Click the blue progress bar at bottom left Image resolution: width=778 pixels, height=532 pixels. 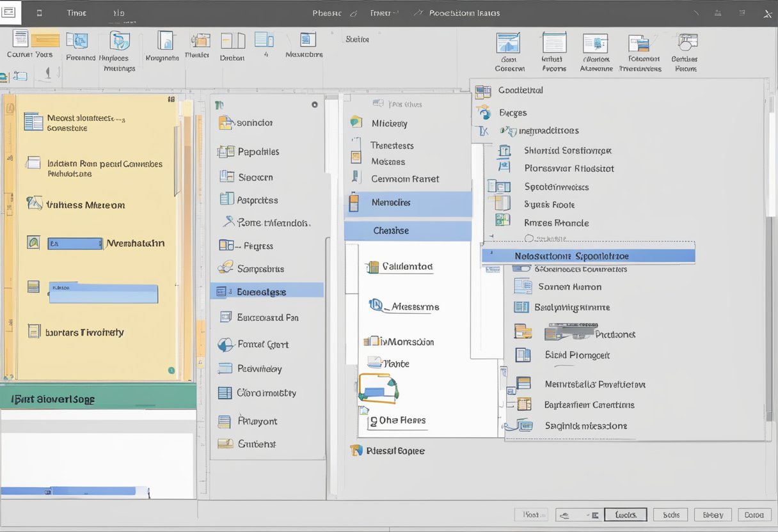(x=68, y=491)
